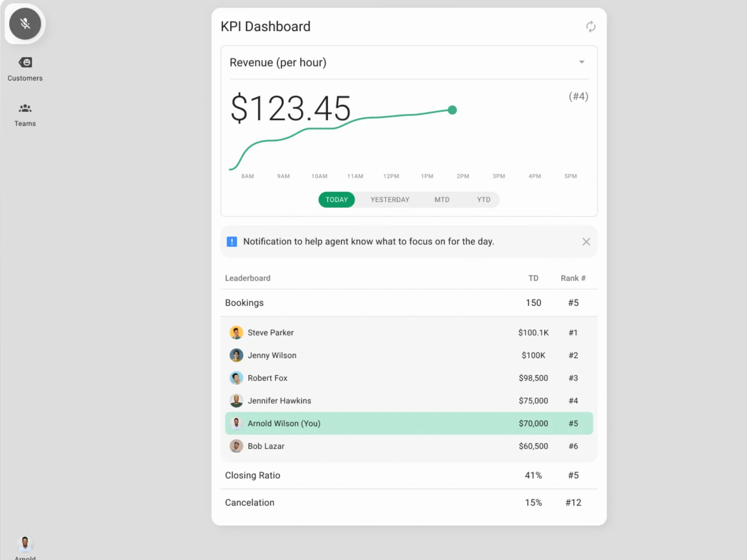Click Jenny Wilson's avatar

(236, 355)
